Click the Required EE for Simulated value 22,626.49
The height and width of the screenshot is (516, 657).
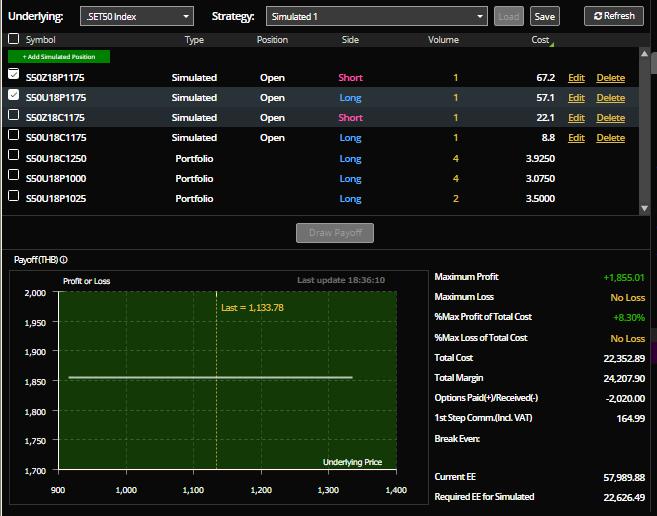(624, 498)
